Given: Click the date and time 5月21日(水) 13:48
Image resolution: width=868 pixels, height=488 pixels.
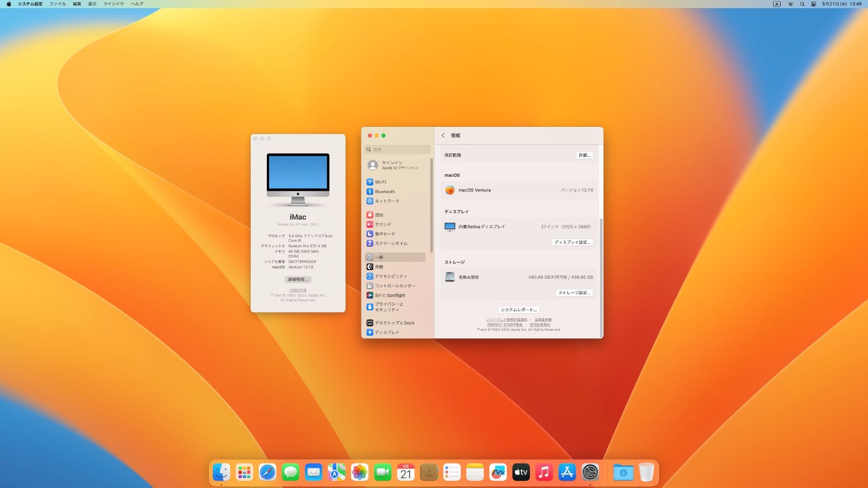Looking at the screenshot, I should coord(842,4).
